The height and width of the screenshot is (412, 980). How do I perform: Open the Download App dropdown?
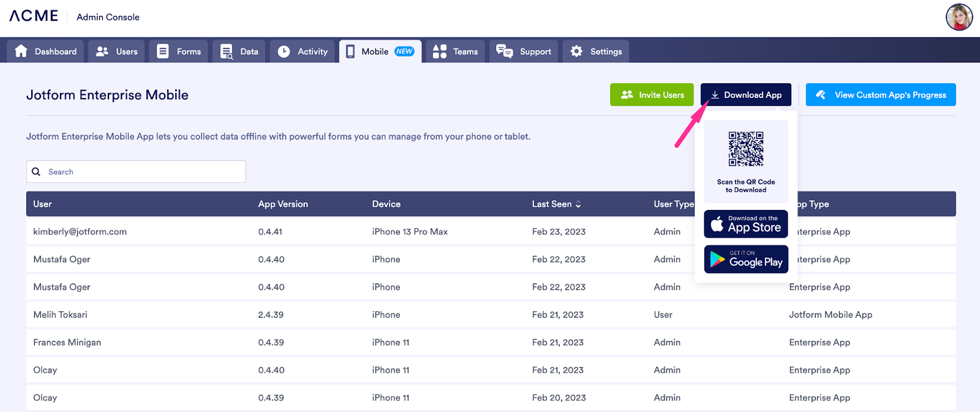tap(746, 95)
